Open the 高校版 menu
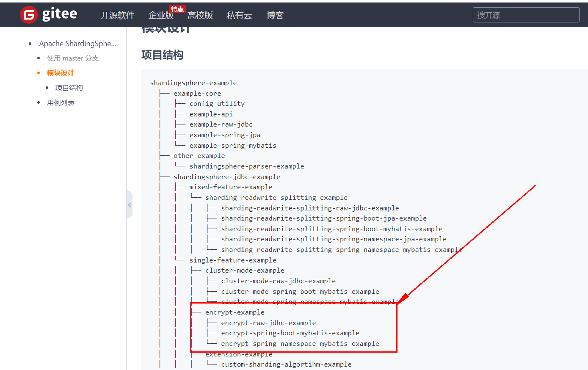 click(x=200, y=15)
